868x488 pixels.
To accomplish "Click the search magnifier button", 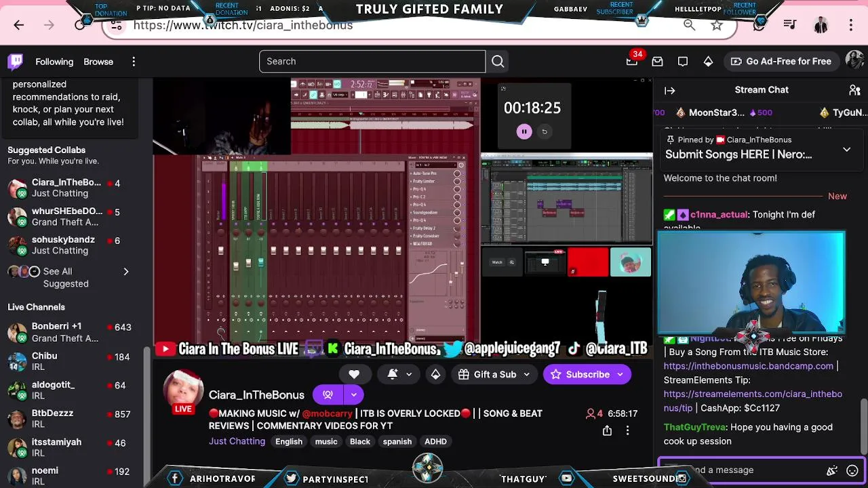I will (498, 62).
